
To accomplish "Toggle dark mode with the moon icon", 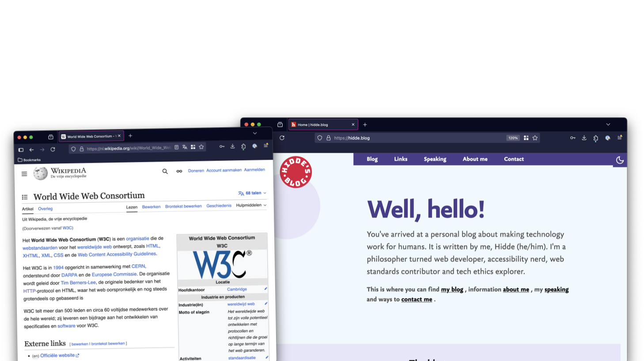I will 619,160.
